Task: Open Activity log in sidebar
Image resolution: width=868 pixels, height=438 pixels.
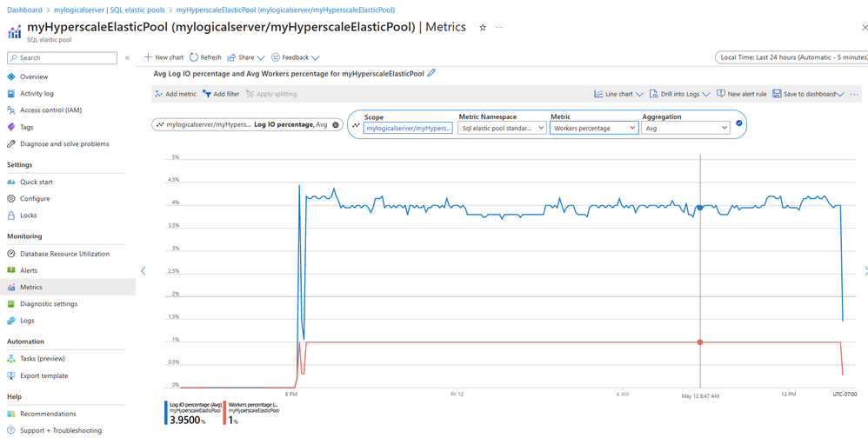Action: [x=37, y=94]
